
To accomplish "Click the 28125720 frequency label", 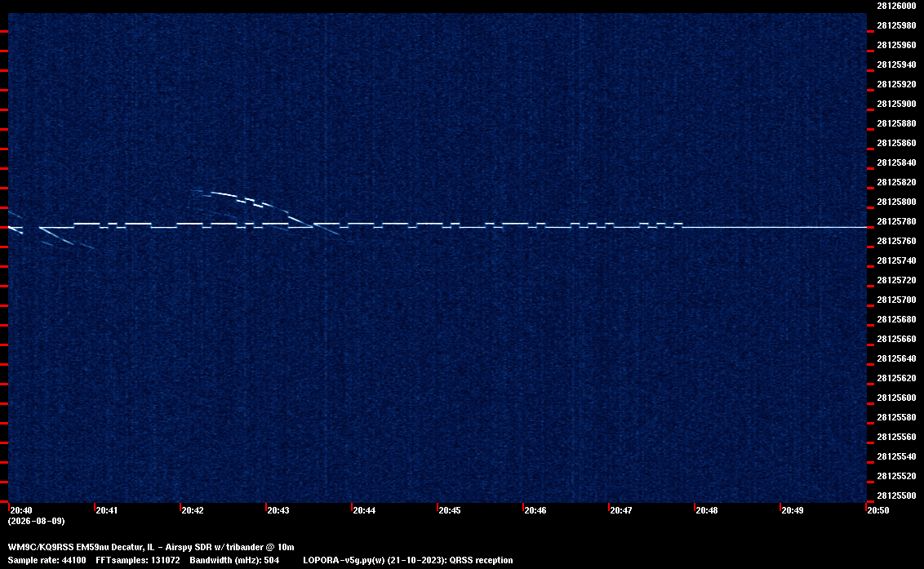I will click(x=896, y=280).
